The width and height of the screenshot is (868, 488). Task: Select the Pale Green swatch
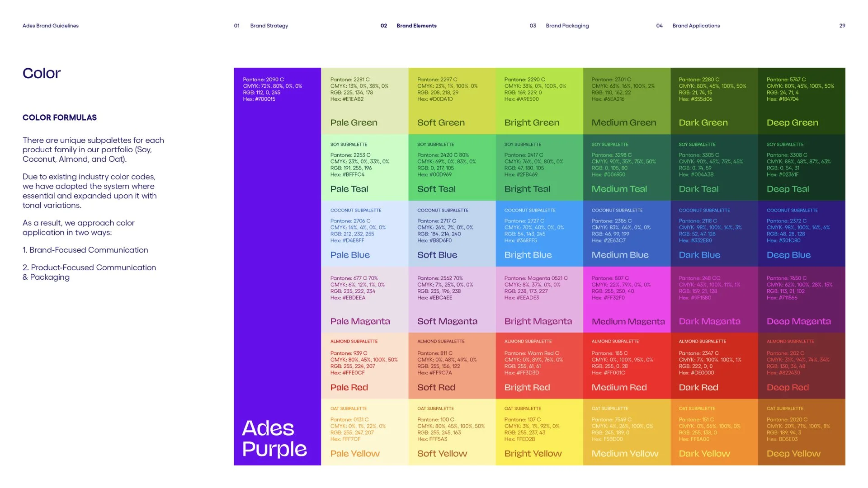tap(365, 101)
